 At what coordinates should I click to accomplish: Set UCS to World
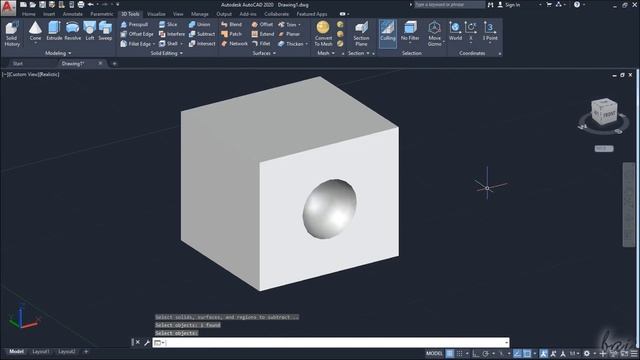coord(455,31)
